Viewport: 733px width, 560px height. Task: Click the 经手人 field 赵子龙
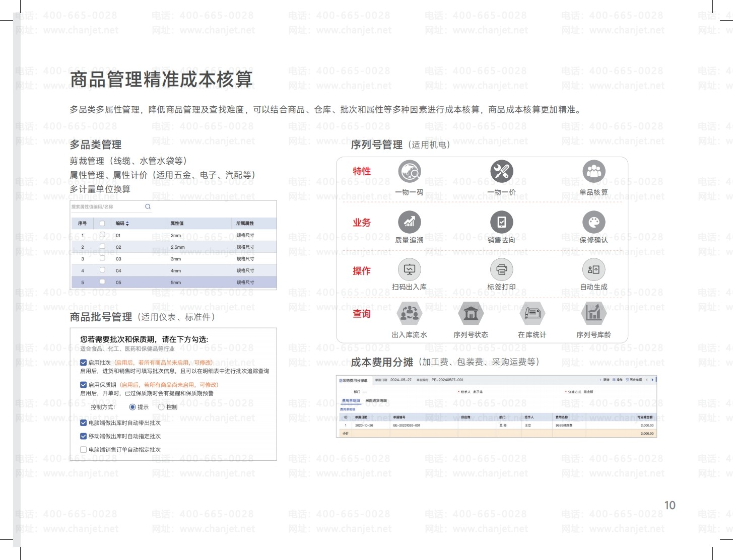pyautogui.click(x=478, y=392)
